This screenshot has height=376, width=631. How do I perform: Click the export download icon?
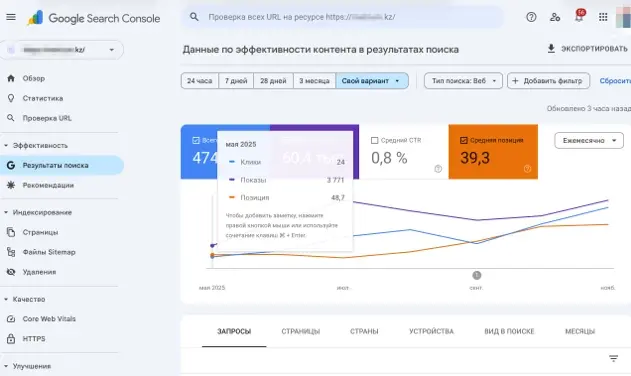[x=551, y=49]
